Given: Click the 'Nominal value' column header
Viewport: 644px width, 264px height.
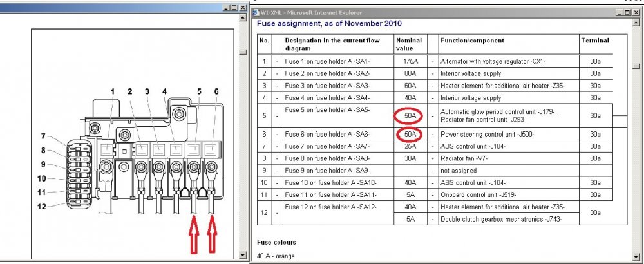Looking at the screenshot, I should pos(409,44).
